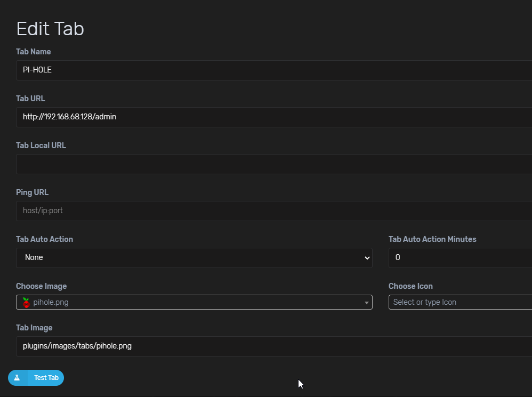Click into the Tab URL input field
Screen dimensions: 532x397
[x=274, y=117]
